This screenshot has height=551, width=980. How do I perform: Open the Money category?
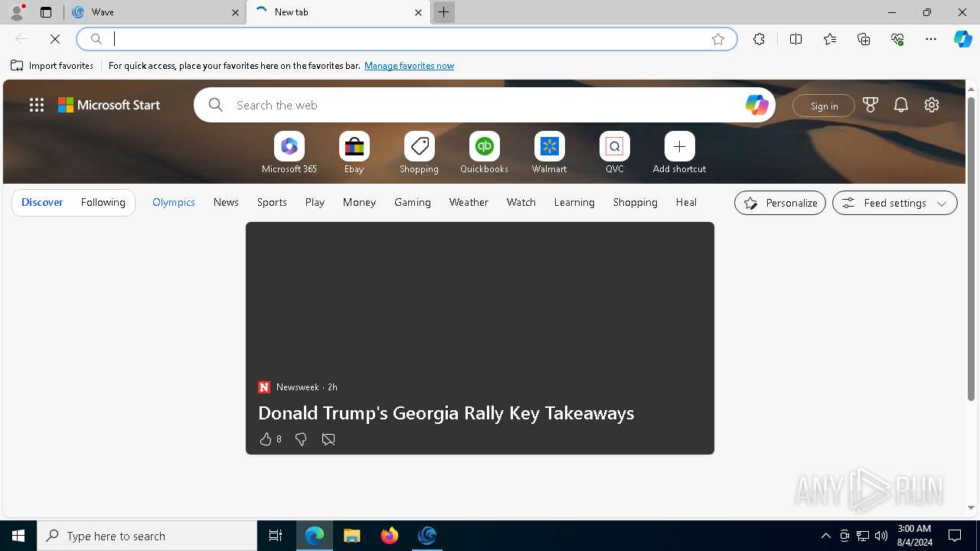[359, 203]
